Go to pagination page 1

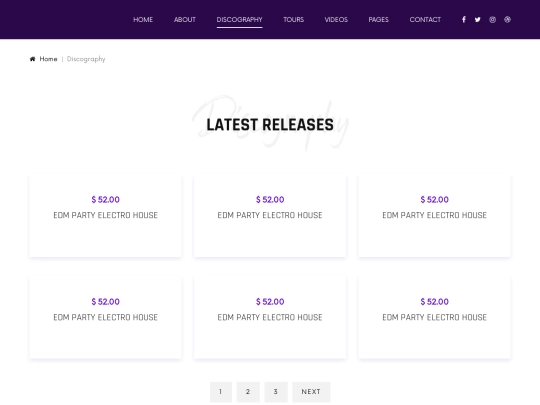coord(221,392)
